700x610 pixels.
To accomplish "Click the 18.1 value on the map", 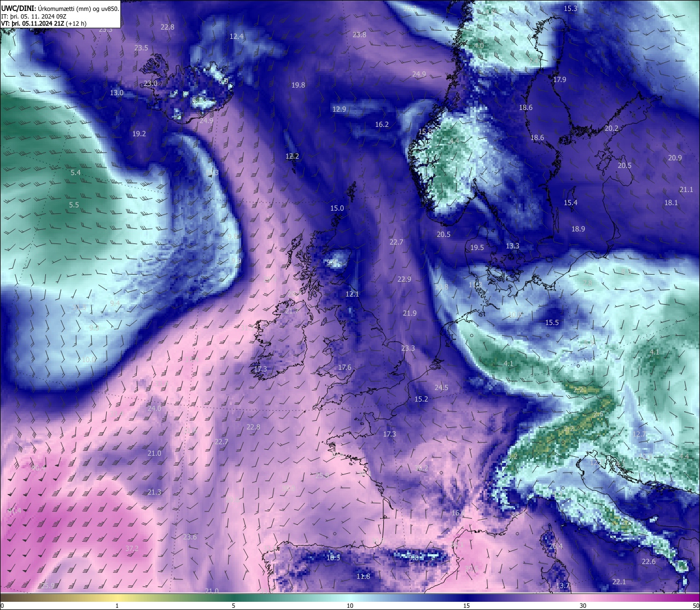I will coord(671,203).
